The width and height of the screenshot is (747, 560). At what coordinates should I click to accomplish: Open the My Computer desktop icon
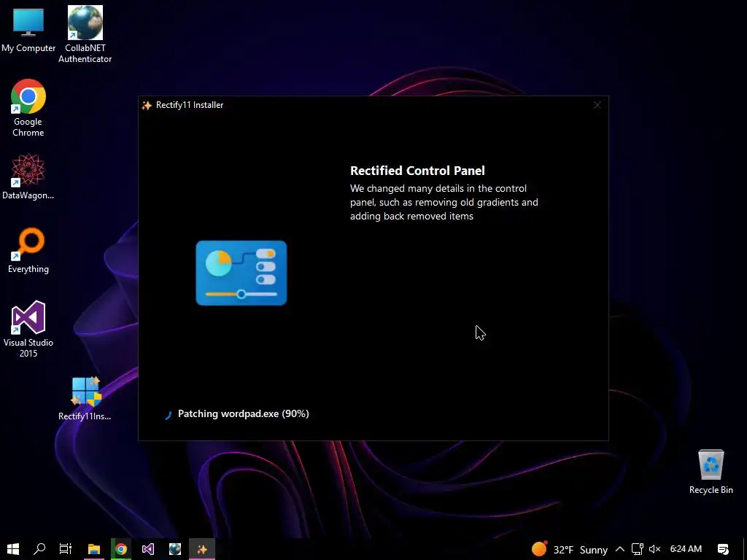click(x=28, y=29)
